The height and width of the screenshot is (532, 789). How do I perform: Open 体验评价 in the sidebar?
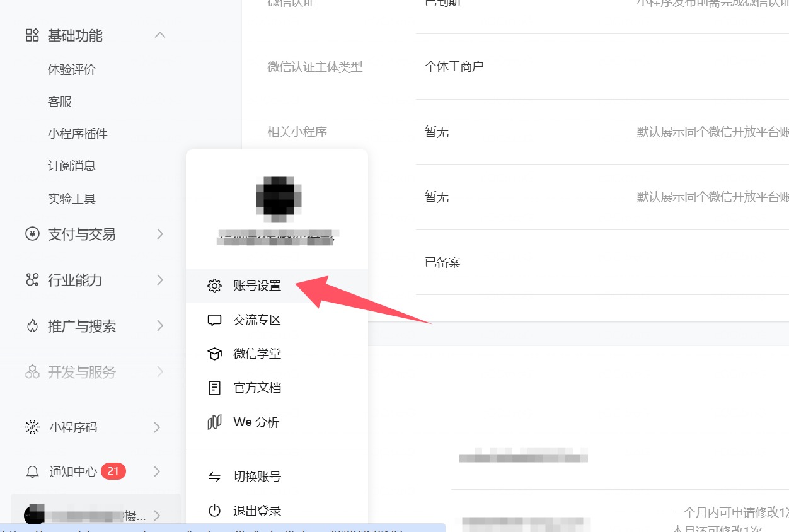click(x=72, y=69)
